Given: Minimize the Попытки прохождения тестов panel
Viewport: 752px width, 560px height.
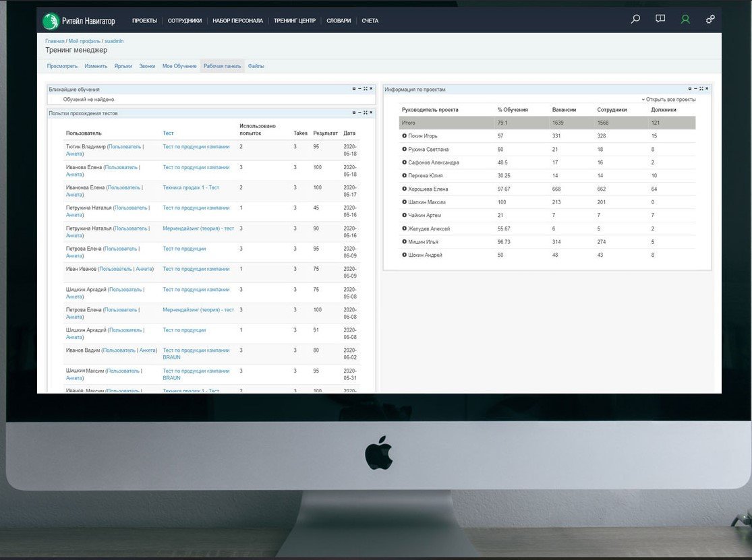Looking at the screenshot, I should [x=359, y=113].
